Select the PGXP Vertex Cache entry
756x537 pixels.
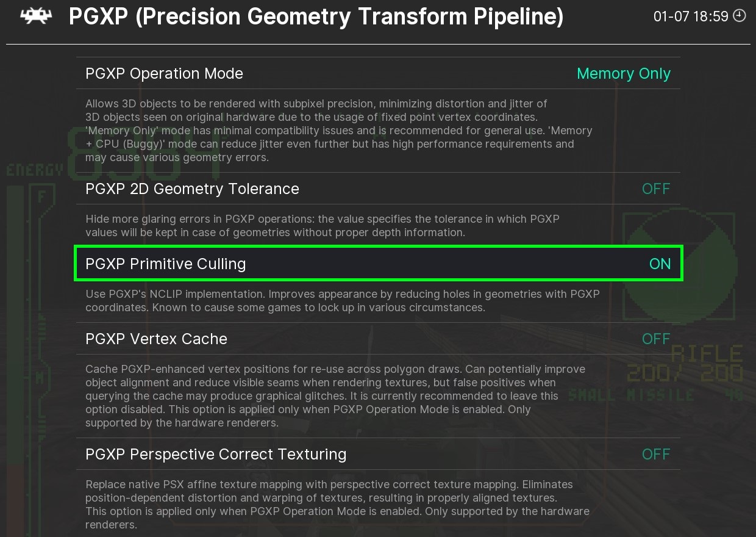coord(156,339)
